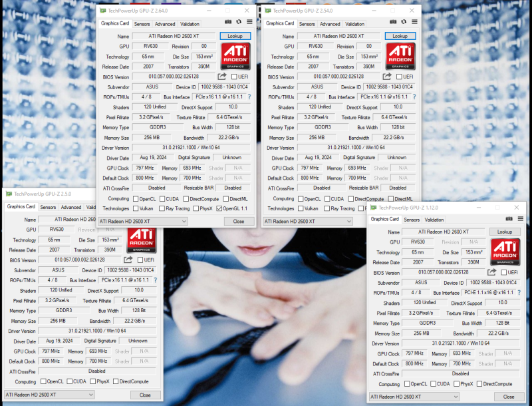Open the Advanced tab in GPU-Z 2.54.0
This screenshot has width=532, height=406.
[x=330, y=24]
